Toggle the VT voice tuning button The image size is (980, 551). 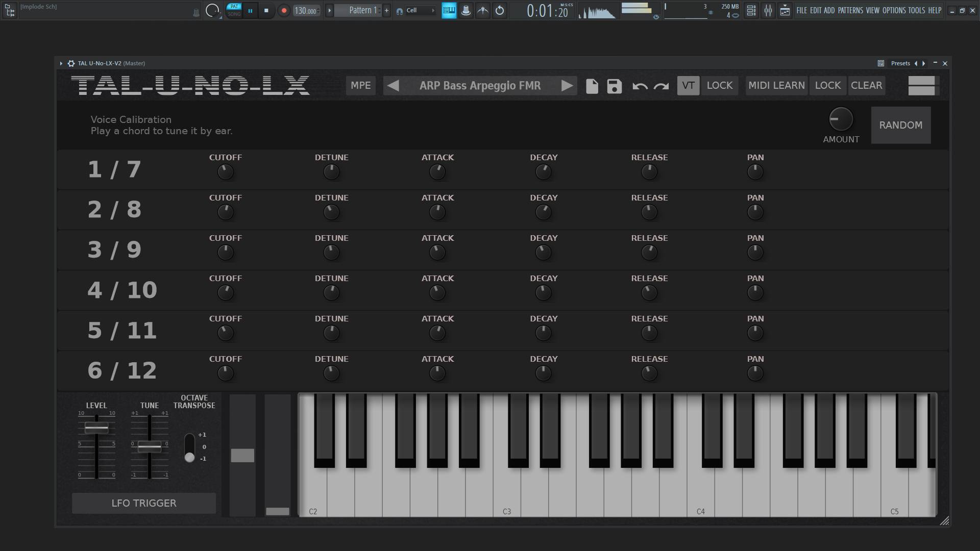click(x=688, y=86)
